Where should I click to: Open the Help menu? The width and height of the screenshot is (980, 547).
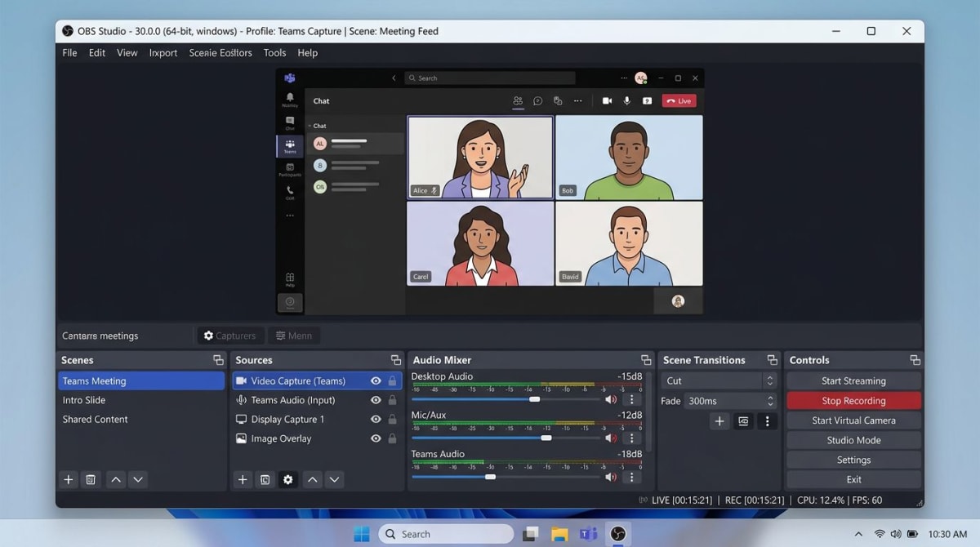307,53
